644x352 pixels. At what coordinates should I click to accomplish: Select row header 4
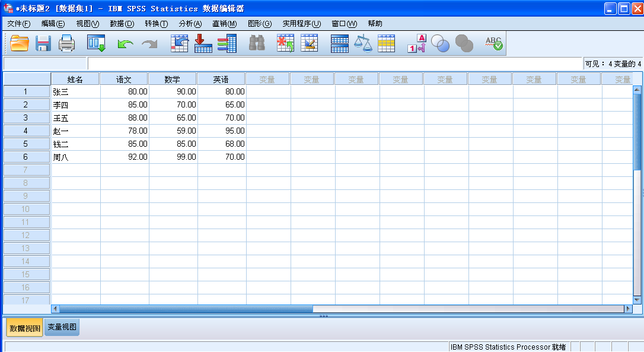[x=26, y=131]
